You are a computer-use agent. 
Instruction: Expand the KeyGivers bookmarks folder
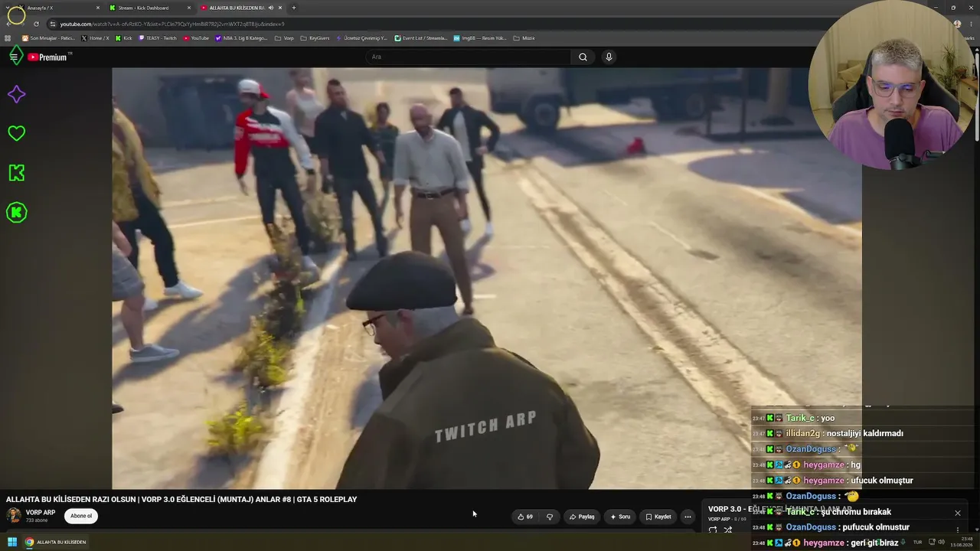[x=315, y=38]
